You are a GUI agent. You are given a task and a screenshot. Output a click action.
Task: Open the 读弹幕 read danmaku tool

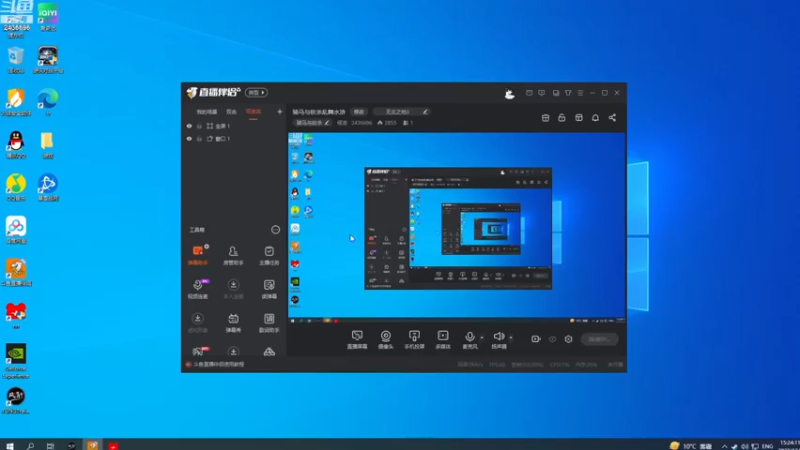269,289
